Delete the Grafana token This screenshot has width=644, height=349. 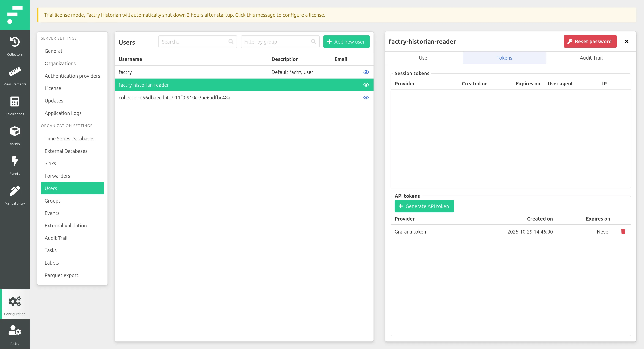click(x=623, y=232)
